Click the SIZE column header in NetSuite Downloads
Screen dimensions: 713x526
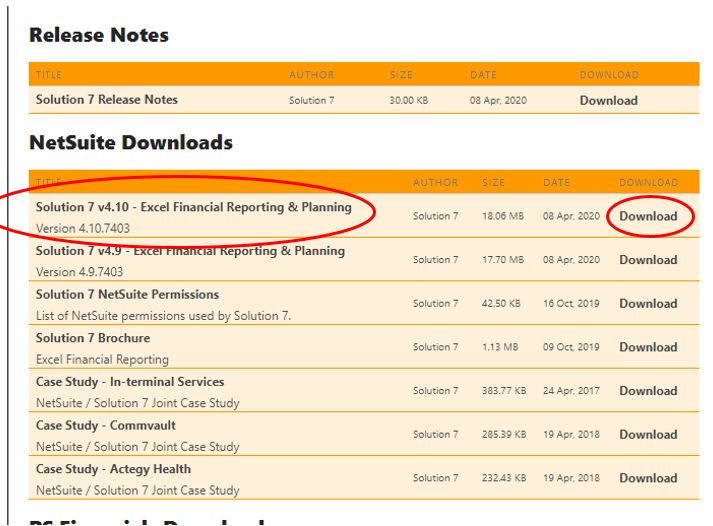tap(493, 182)
